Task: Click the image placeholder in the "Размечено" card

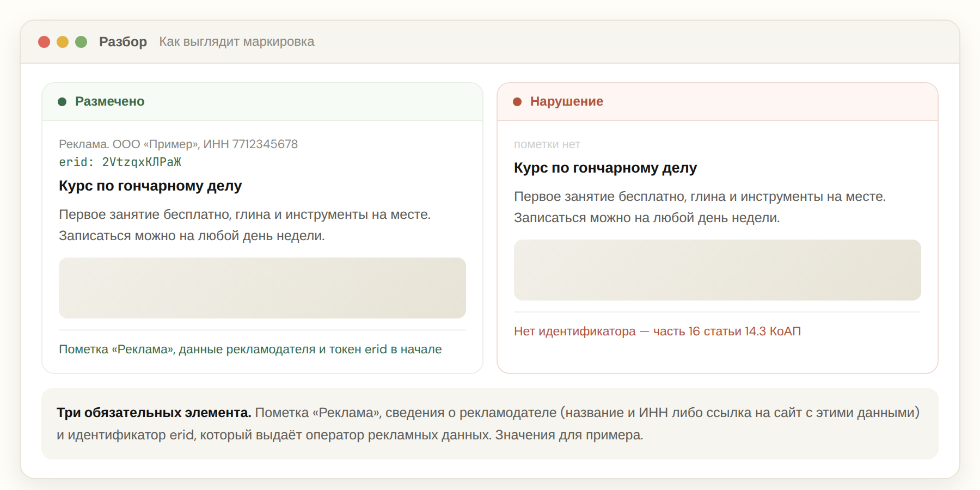Action: (x=262, y=288)
